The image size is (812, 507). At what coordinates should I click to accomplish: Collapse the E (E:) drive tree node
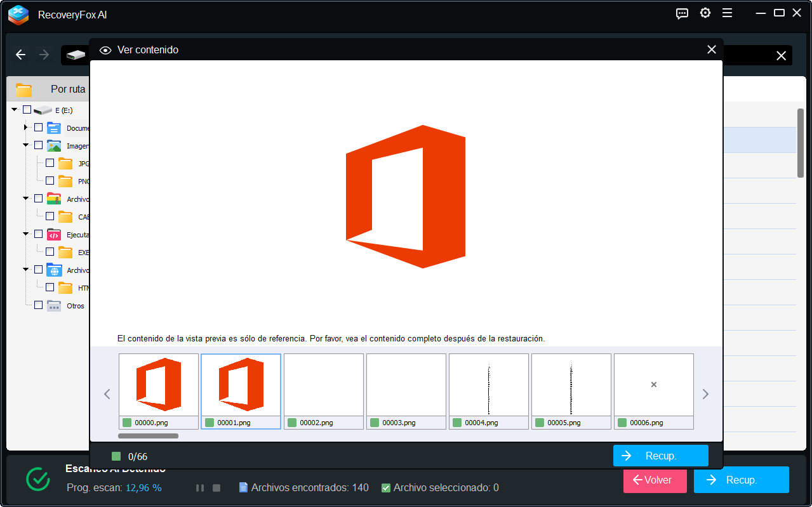[15, 110]
